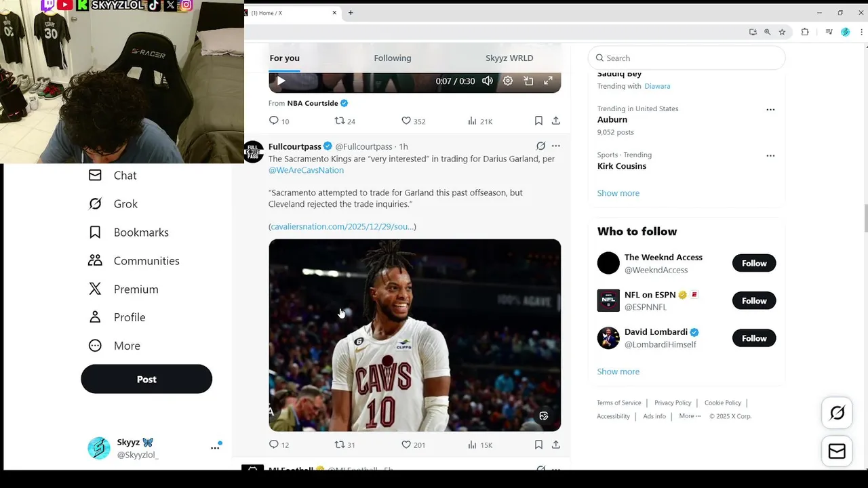This screenshot has height=488, width=868.
Task: Open more options on Fullcourtpass post
Action: [556, 146]
